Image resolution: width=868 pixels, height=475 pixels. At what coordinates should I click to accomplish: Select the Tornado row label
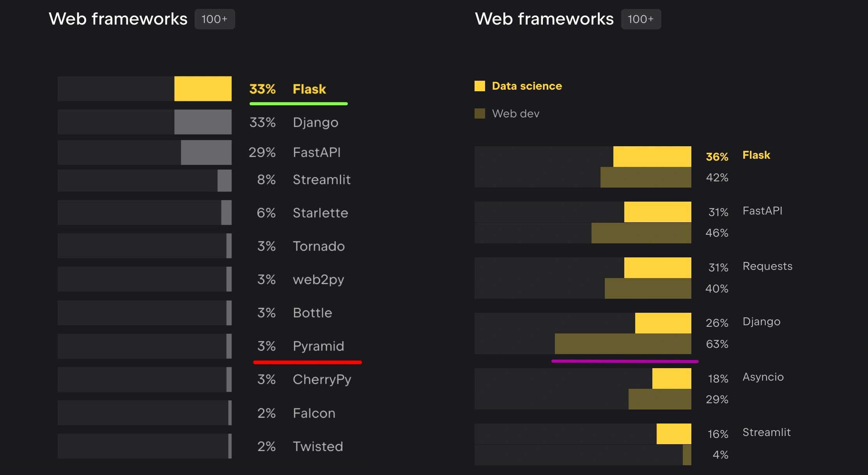click(x=319, y=246)
